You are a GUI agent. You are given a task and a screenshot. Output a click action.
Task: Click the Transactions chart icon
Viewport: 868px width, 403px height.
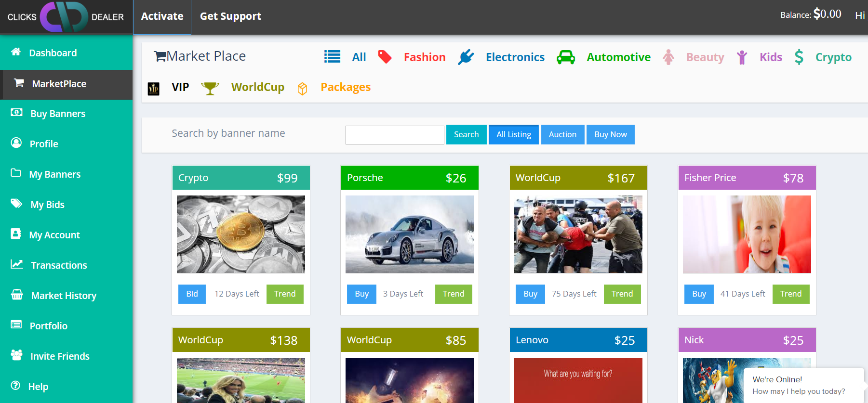click(17, 264)
